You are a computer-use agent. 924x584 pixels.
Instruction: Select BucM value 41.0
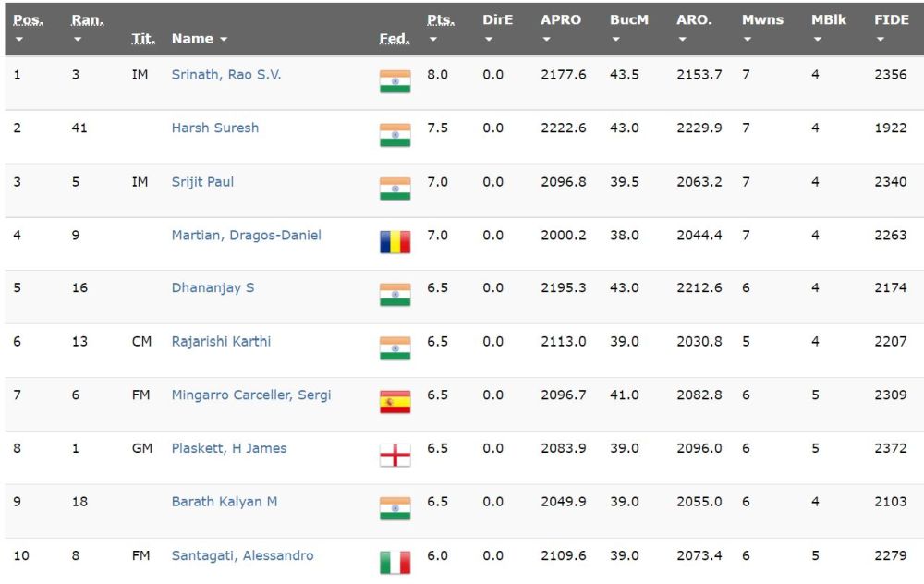click(624, 395)
